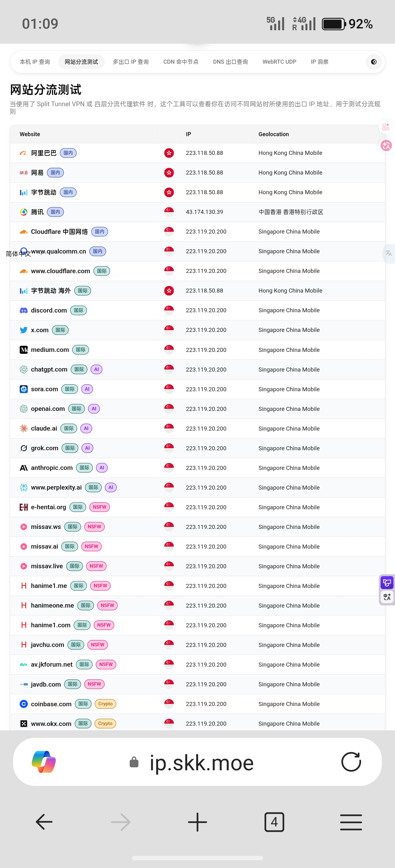Image resolution: width=395 pixels, height=868 pixels.
Task: Click the grok.com logo icon
Action: click(x=23, y=448)
